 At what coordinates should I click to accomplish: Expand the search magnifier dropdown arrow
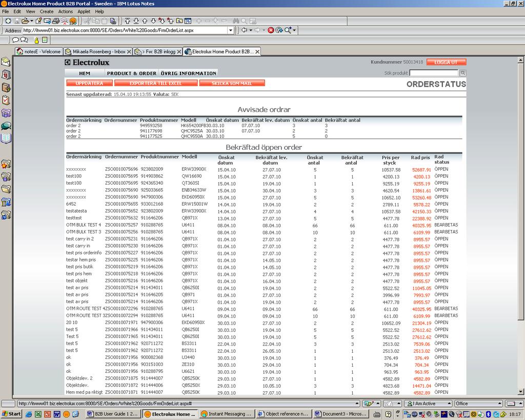pos(294,30)
